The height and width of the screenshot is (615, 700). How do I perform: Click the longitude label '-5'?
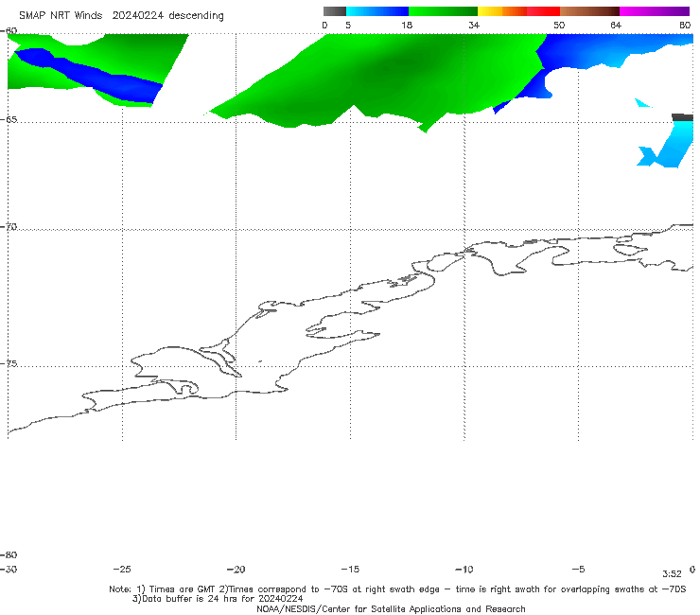coord(578,569)
